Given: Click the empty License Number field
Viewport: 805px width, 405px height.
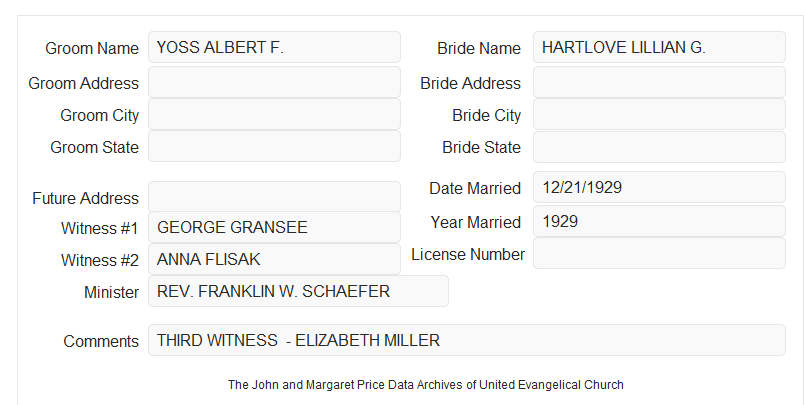Looking at the screenshot, I should [659, 253].
